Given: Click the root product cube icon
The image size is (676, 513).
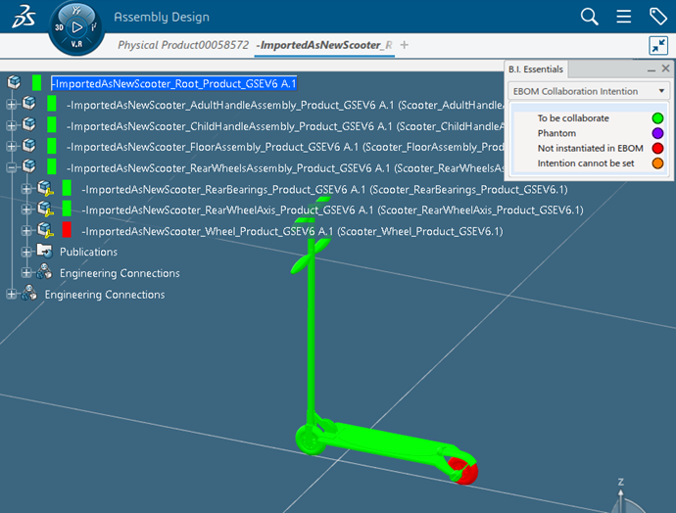Looking at the screenshot, I should pos(15,83).
